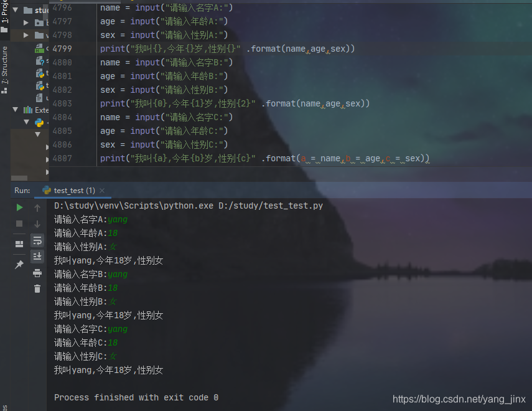Screen dimensions: 532x411
Task: Click the console line '请输入年龄B:18'
Action: (x=86, y=288)
